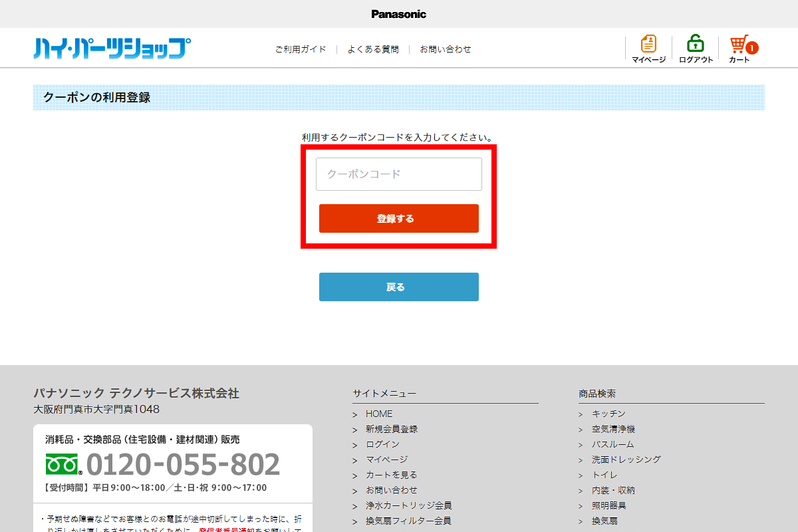
Task: Select the カートを見る footer link
Action: tap(391, 475)
